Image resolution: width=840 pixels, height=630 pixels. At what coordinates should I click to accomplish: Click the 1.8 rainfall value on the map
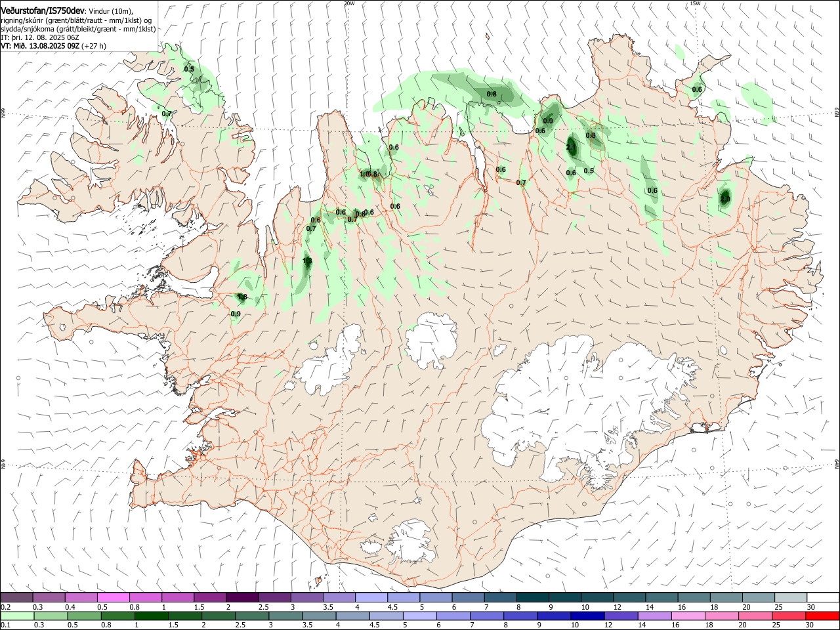(242, 297)
